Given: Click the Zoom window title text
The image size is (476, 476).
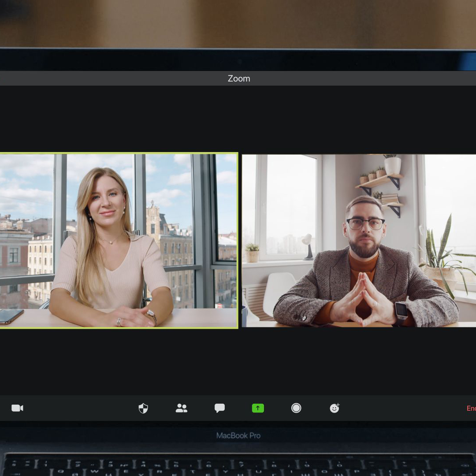Looking at the screenshot, I should 239,78.
